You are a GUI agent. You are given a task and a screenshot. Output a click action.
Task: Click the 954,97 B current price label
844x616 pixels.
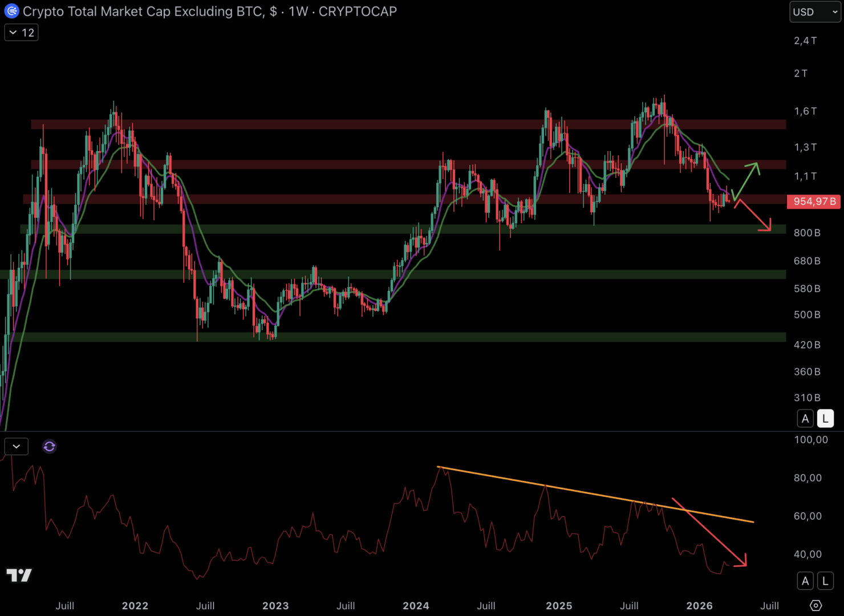tap(814, 201)
